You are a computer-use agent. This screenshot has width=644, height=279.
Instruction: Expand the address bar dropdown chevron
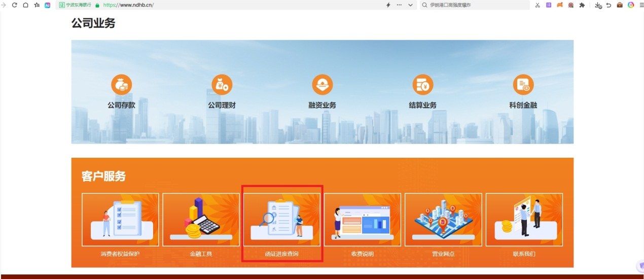click(x=410, y=5)
